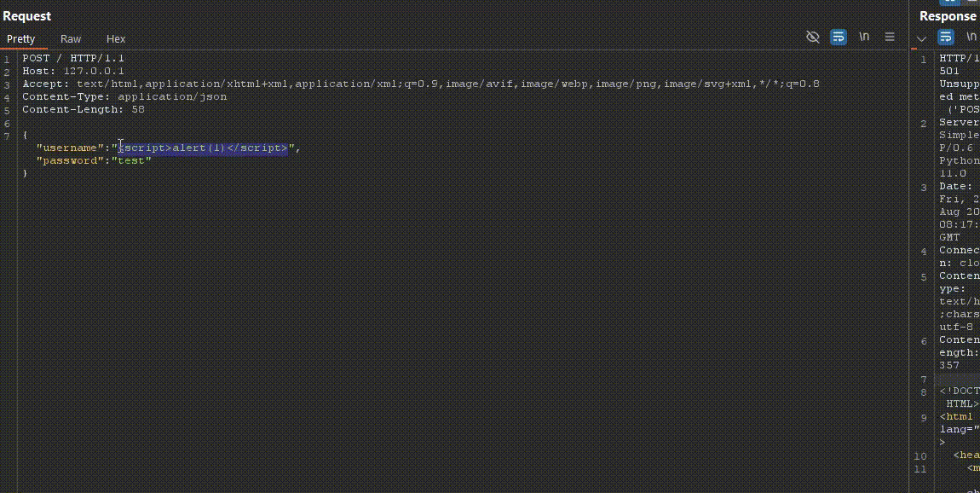Click the "test" password value

[131, 161]
